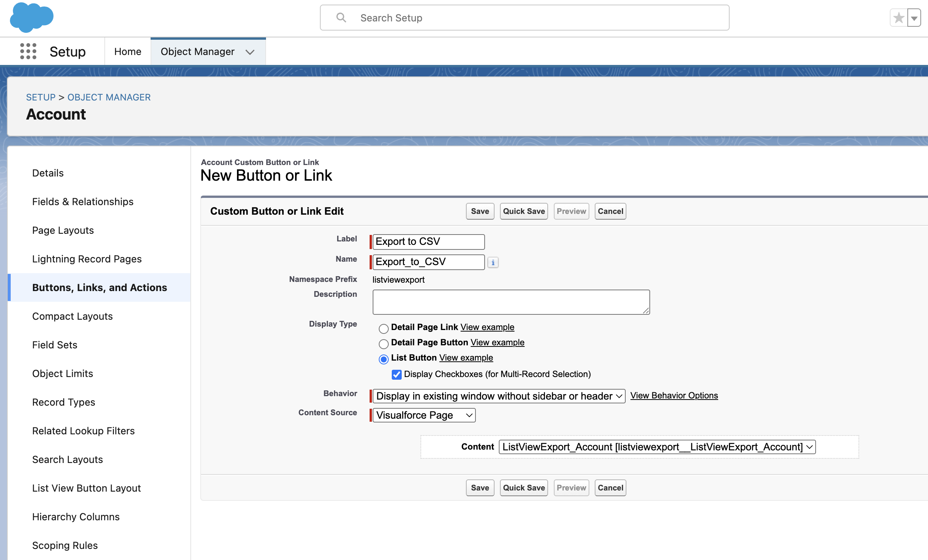This screenshot has width=928, height=560.
Task: Select Buttons, Links, and Actions
Action: click(99, 288)
